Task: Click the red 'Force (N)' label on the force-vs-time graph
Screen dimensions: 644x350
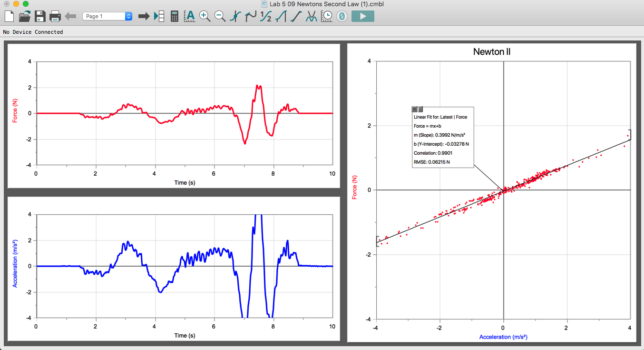Action: click(x=15, y=110)
